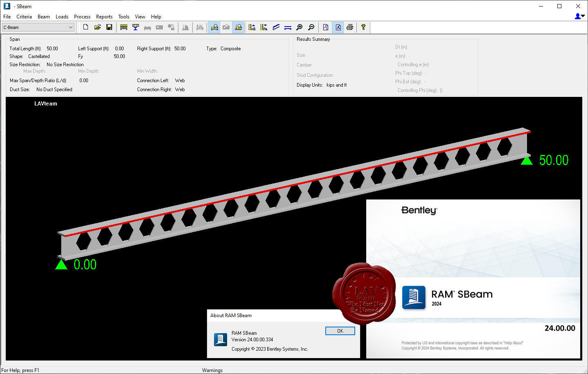Open the C-Beam type dropdown
588x374 pixels.
pos(38,27)
